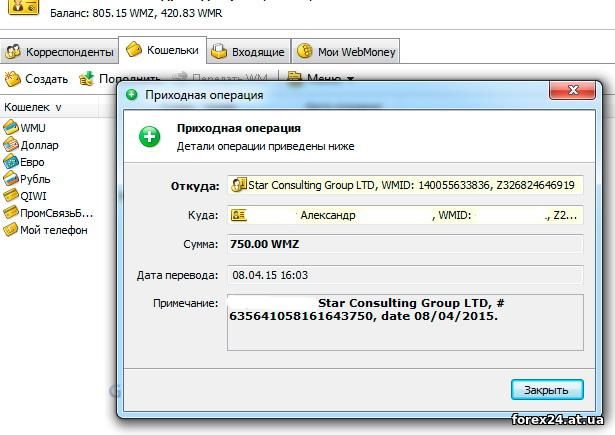This screenshot has width=615, height=435.
Task: Click the small green icon in dialog title bar
Action: point(132,95)
